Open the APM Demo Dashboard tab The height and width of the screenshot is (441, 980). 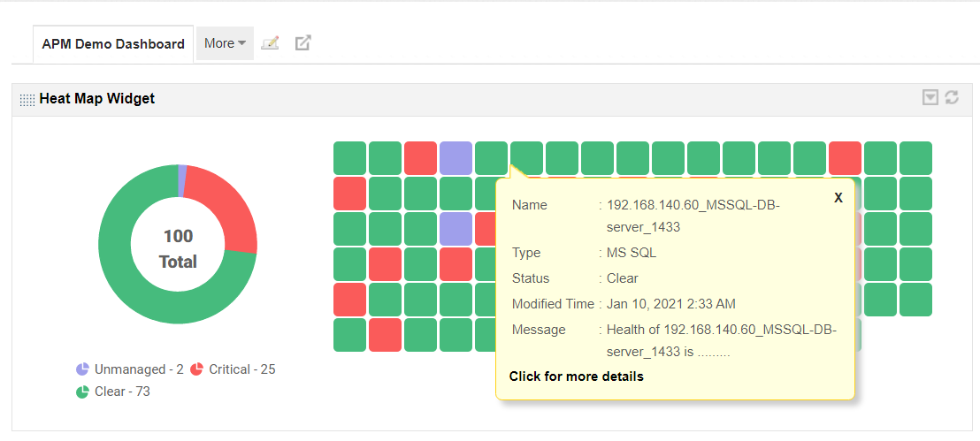tap(113, 44)
